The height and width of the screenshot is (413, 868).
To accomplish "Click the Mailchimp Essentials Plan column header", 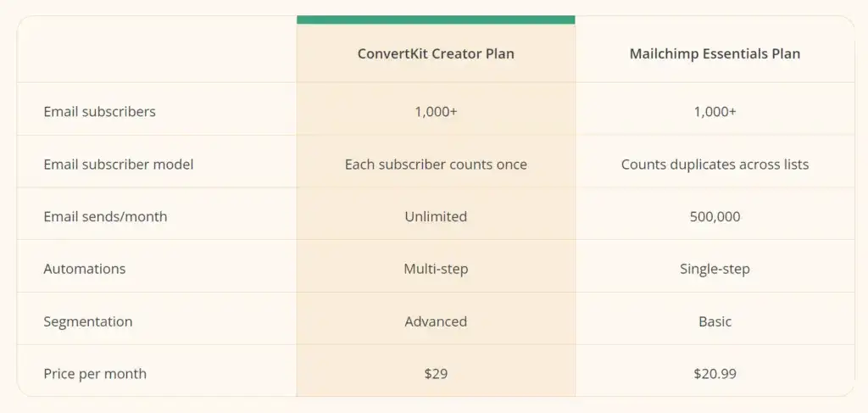I will [715, 53].
